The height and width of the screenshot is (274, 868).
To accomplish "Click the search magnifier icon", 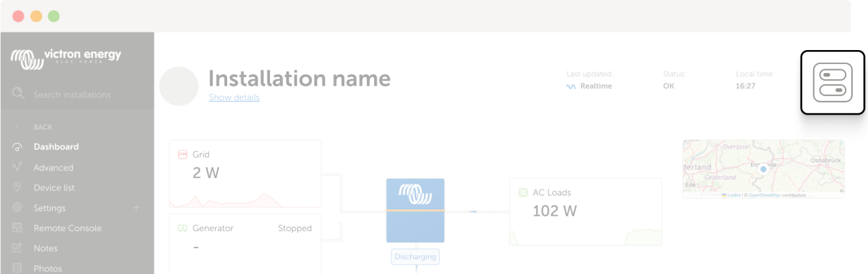I will (18, 94).
